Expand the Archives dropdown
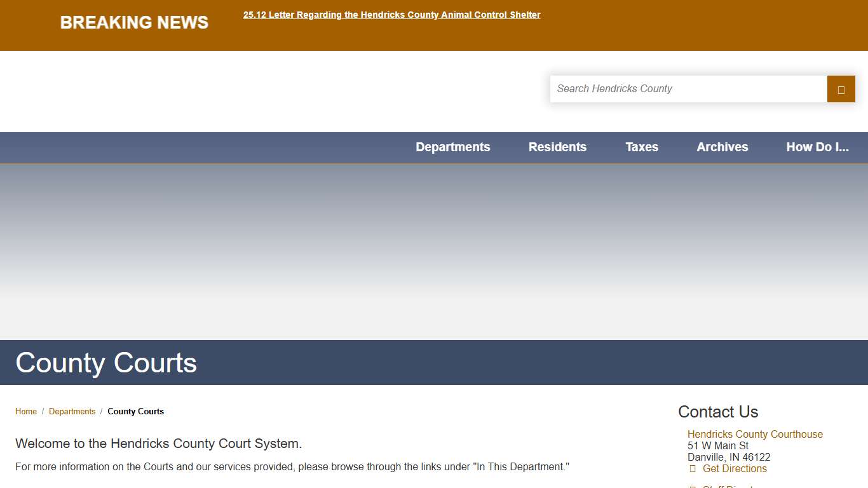868x488 pixels. tap(722, 147)
